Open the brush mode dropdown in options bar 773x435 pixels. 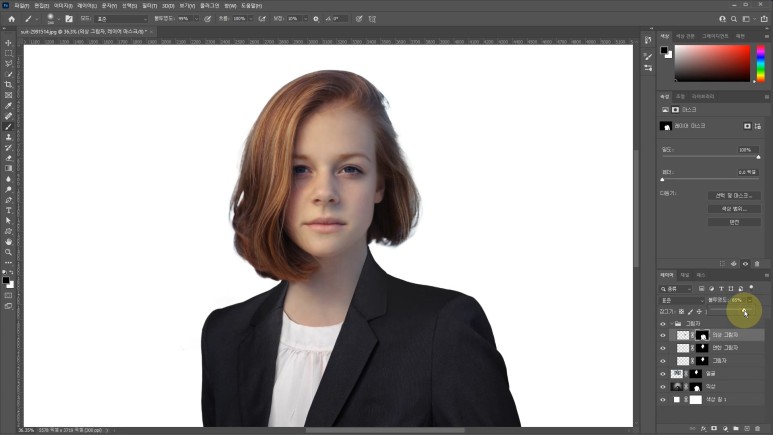pos(121,19)
